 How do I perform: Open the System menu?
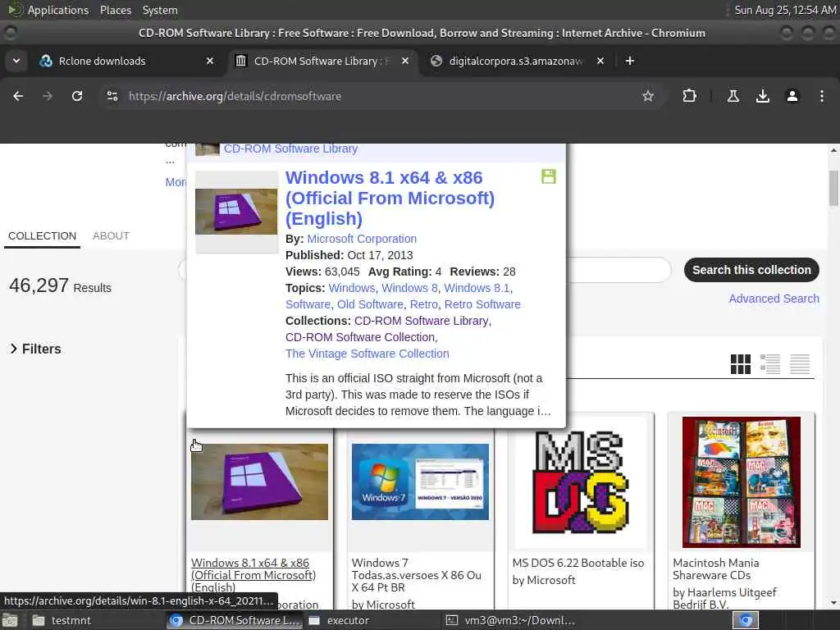coord(160,10)
